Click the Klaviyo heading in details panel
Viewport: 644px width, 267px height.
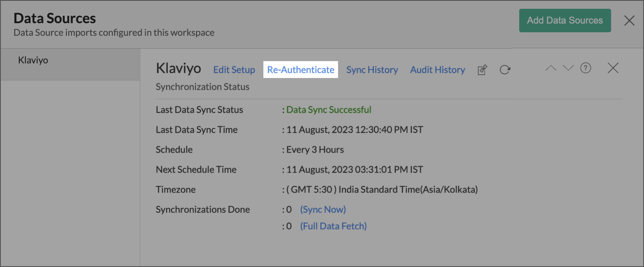[x=178, y=69]
